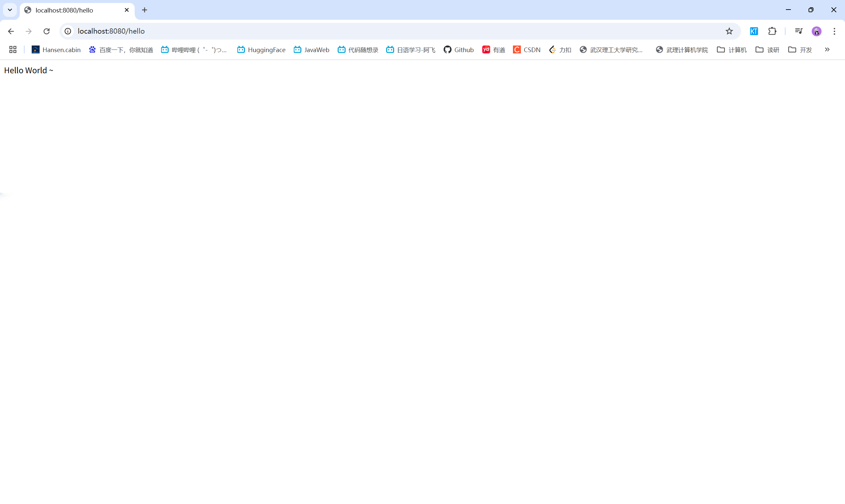Open Chrome three-dot menu
This screenshot has width=845, height=504.
click(x=834, y=31)
